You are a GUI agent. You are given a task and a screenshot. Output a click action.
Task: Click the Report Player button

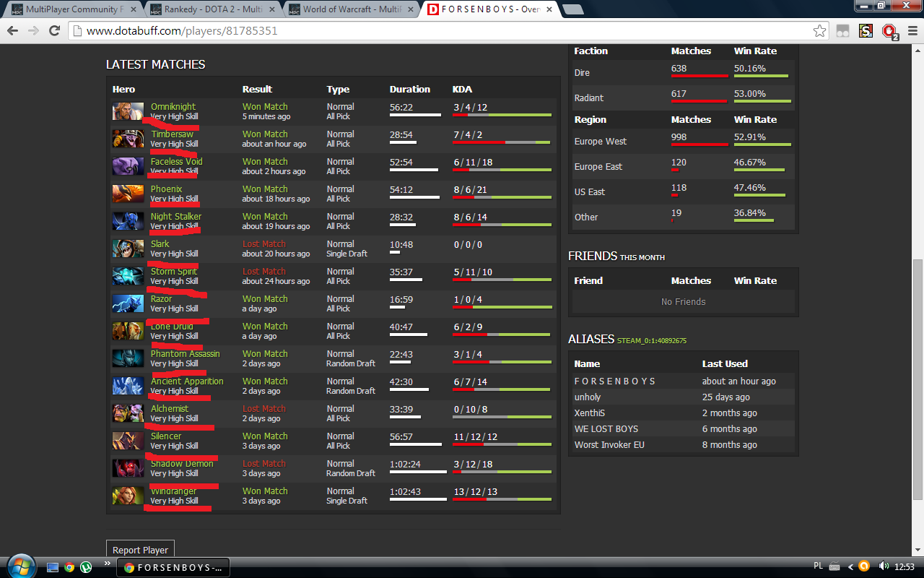[x=140, y=550]
